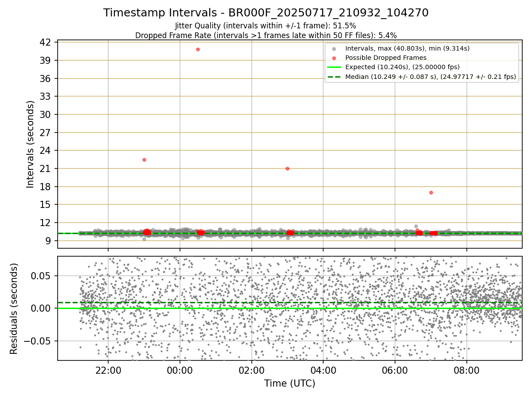The height and width of the screenshot is (399, 532).
Task: Click the red dropped-frame point near 22.5 seconds
Action: tap(144, 160)
